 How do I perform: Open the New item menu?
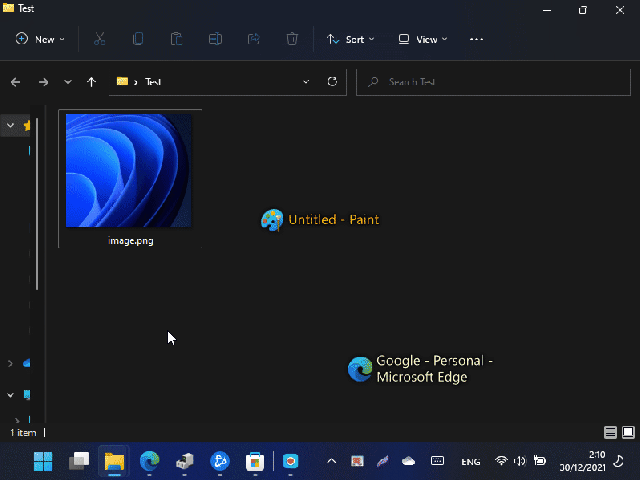[40, 39]
